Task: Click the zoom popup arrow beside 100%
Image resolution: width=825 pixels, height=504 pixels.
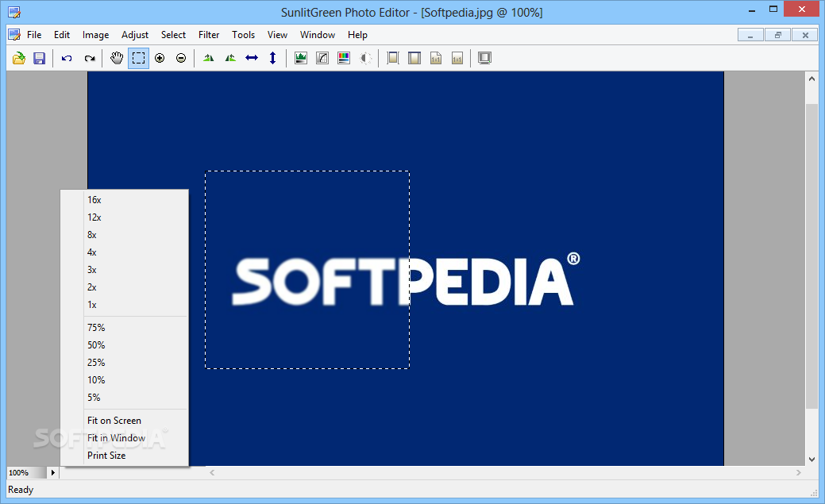Action: (x=52, y=472)
